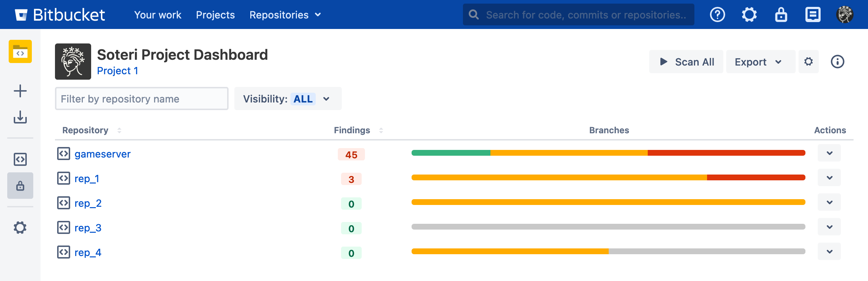868x281 pixels.
Task: Click the download import icon in sidebar
Action: click(x=20, y=117)
